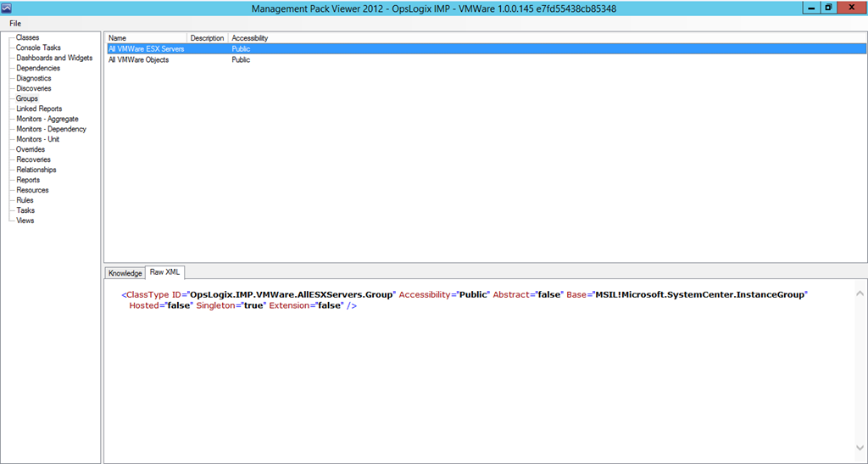The image size is (868, 464).
Task: Select Relationships in the sidebar tree
Action: pos(36,170)
